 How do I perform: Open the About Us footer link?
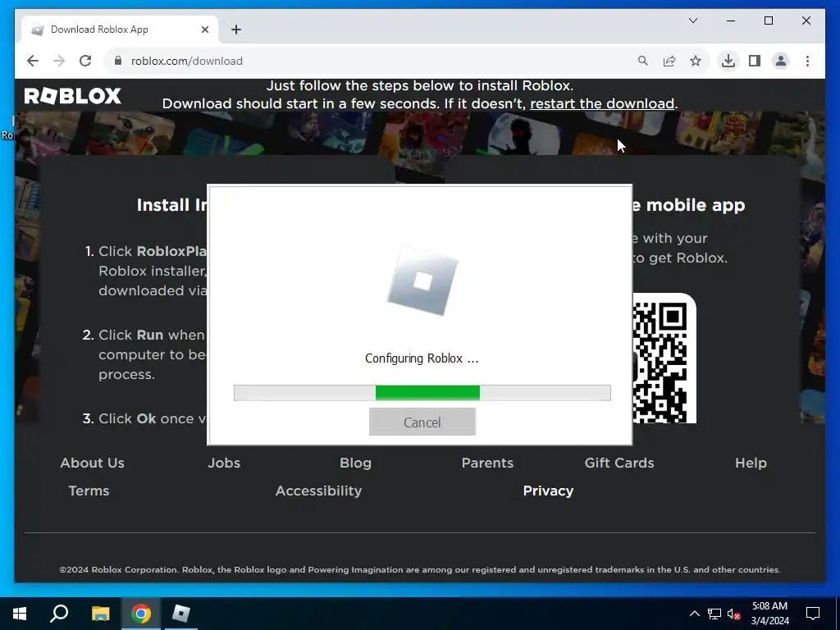click(x=92, y=463)
